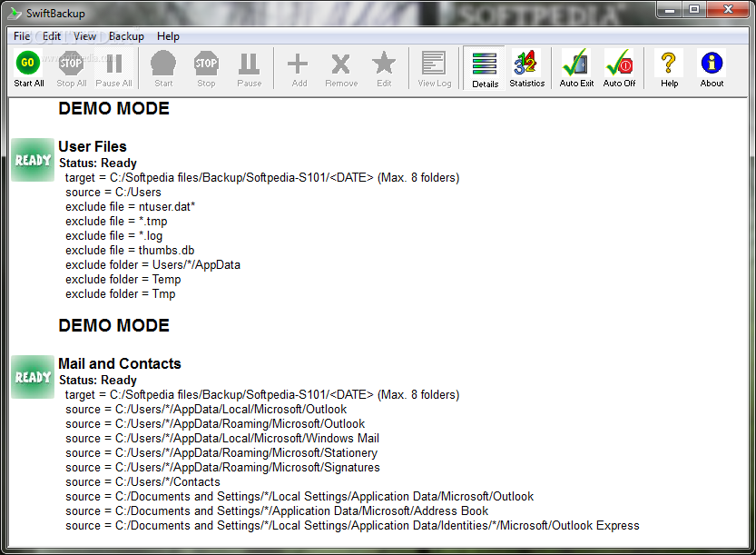Open the File menu
This screenshot has width=756, height=555.
coord(22,36)
